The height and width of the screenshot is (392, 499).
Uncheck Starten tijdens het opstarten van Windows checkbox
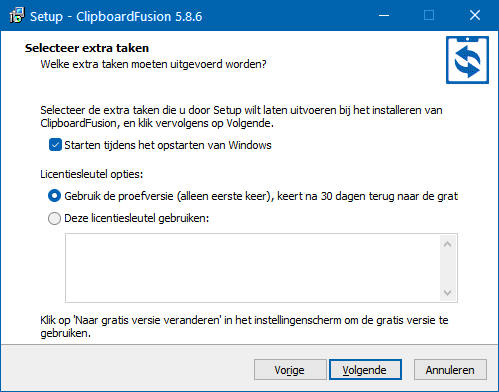55,145
